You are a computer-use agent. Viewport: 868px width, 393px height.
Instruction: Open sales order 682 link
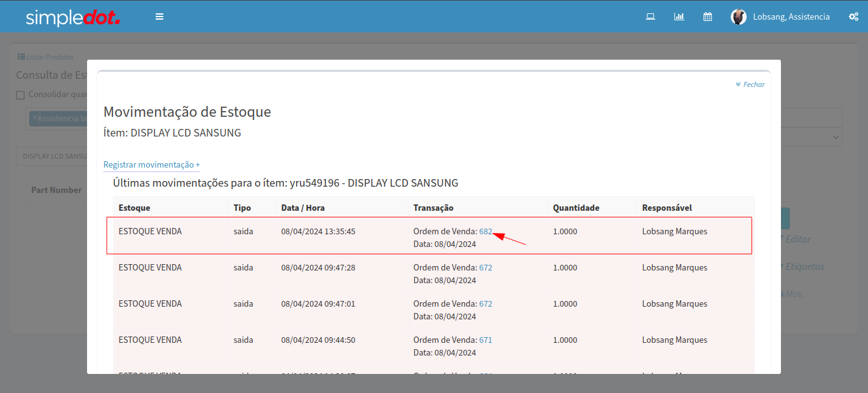[x=485, y=232]
